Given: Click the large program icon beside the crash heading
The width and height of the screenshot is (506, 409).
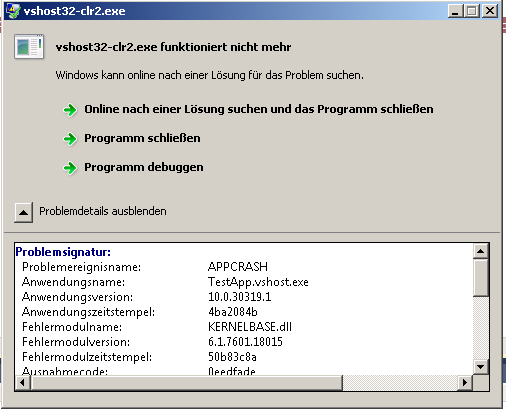Looking at the screenshot, I should pos(29,47).
